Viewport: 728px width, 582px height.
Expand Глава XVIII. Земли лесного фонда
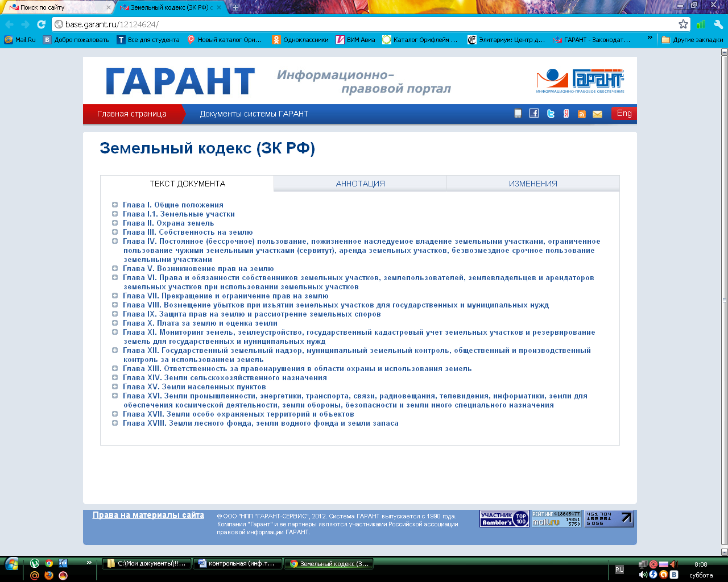tap(115, 423)
